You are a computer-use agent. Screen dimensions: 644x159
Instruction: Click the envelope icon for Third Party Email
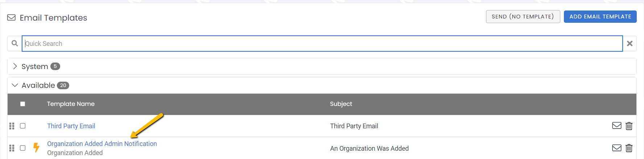point(617,126)
